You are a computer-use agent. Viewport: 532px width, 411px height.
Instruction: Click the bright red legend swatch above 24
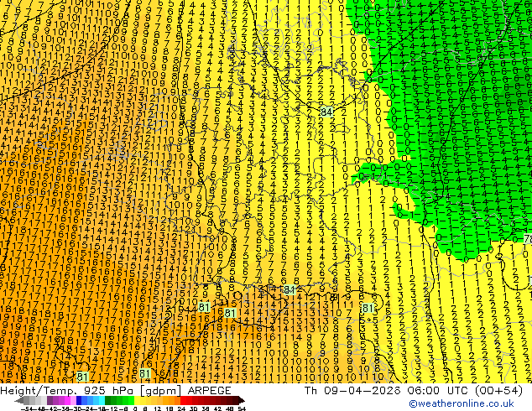[x=183, y=400]
